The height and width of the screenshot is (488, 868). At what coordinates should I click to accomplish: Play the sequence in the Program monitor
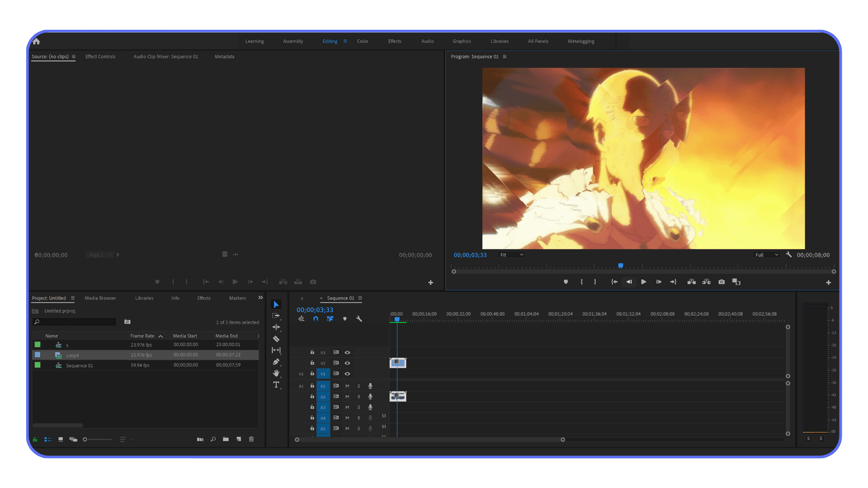pyautogui.click(x=644, y=282)
